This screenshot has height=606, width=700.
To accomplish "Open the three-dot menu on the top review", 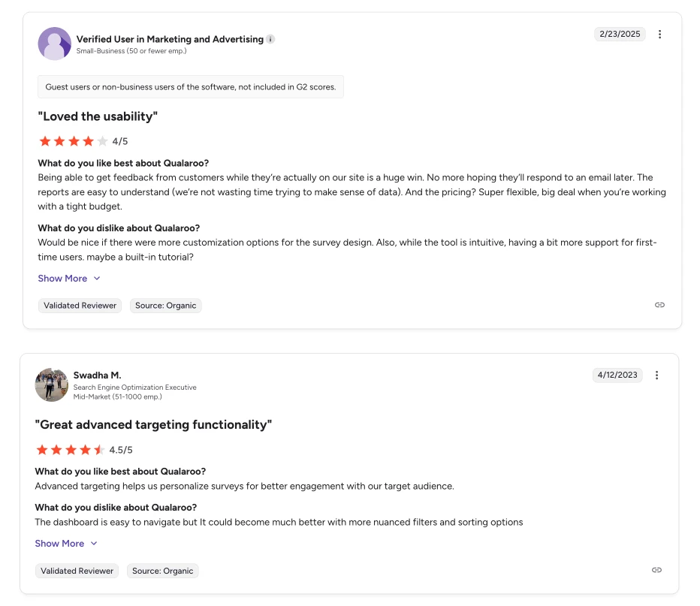I will pos(660,34).
